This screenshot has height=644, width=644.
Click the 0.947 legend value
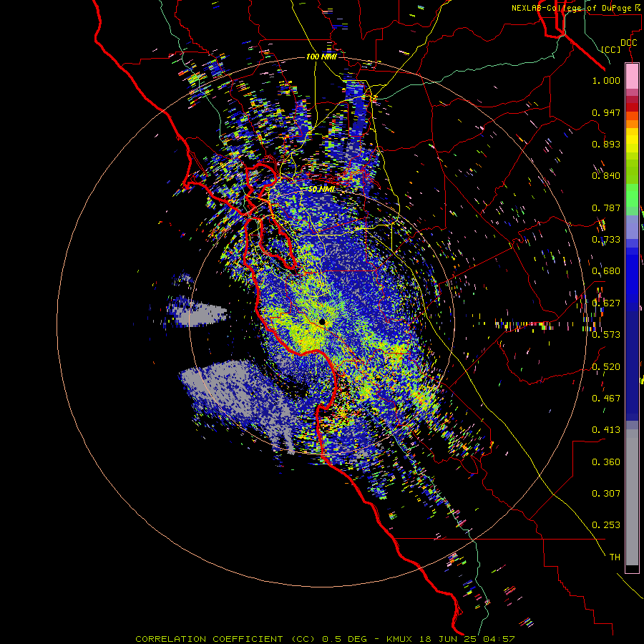606,112
